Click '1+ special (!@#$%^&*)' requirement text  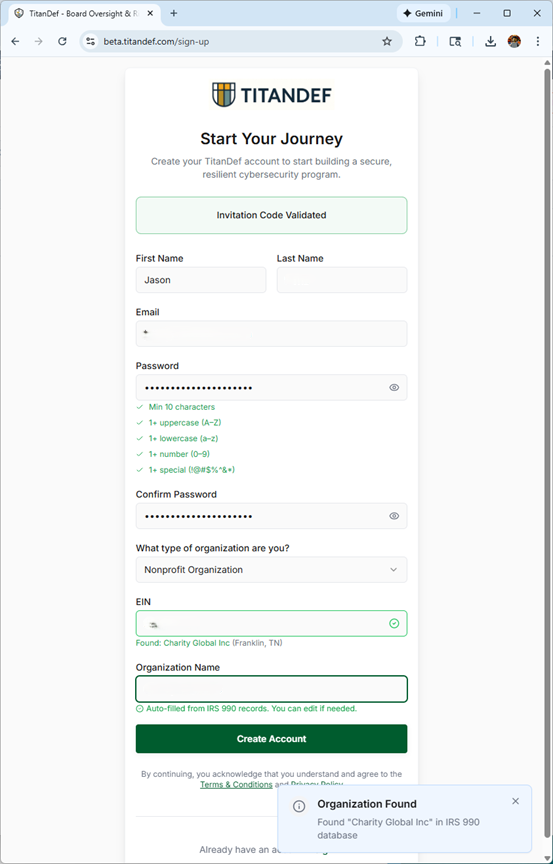coord(192,470)
